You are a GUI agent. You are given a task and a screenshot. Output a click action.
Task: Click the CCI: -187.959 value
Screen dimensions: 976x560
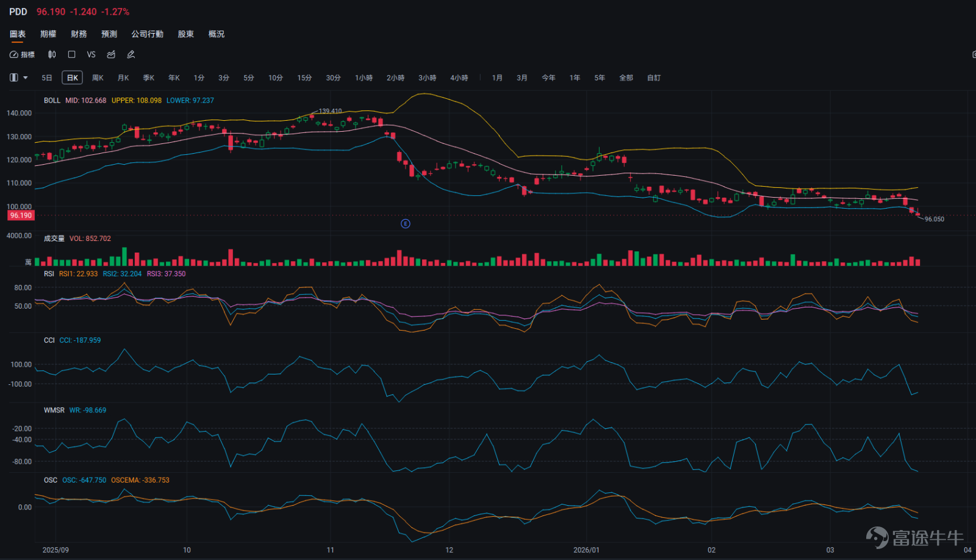click(x=80, y=340)
